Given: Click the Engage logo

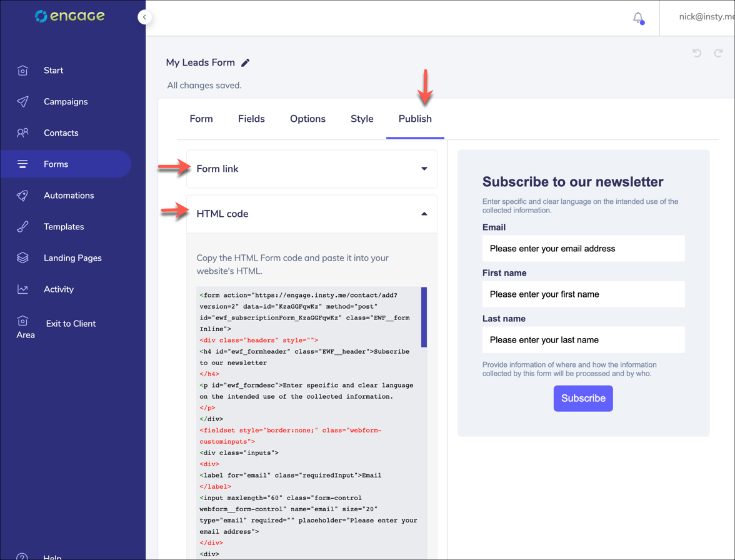Looking at the screenshot, I should pos(70,16).
